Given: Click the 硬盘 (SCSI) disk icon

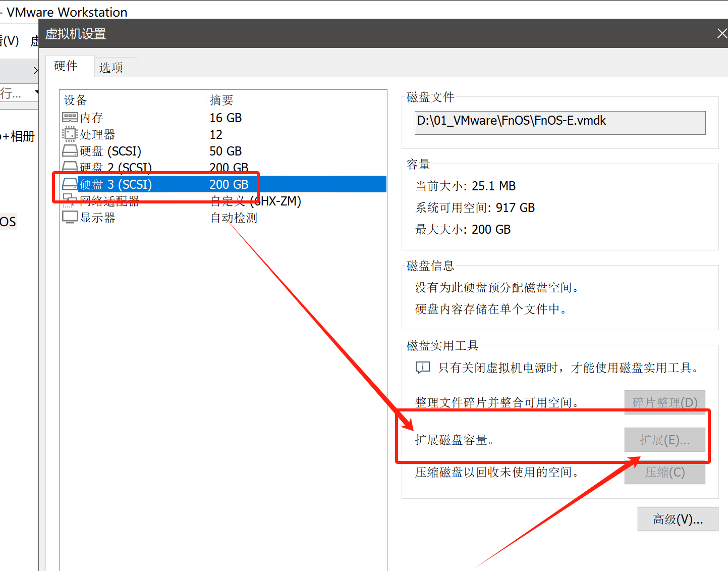Looking at the screenshot, I should coord(70,151).
